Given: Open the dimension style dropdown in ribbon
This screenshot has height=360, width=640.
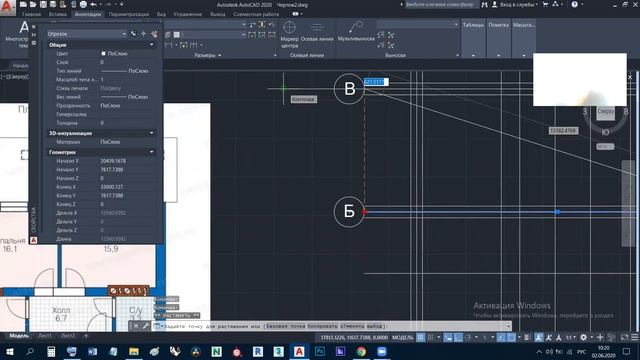Looking at the screenshot, I should (x=244, y=25).
